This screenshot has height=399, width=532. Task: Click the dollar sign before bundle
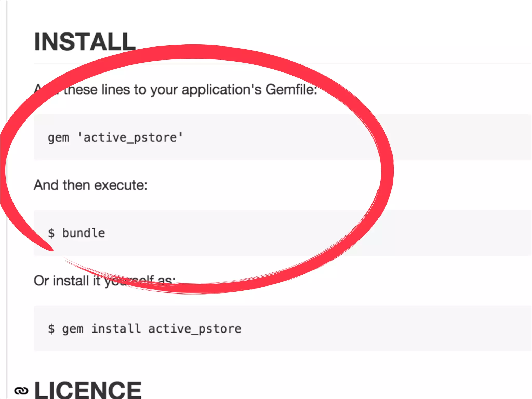point(51,233)
